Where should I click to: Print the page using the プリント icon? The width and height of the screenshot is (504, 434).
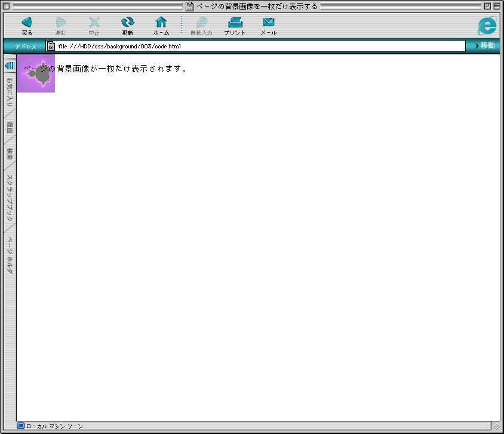tap(235, 23)
